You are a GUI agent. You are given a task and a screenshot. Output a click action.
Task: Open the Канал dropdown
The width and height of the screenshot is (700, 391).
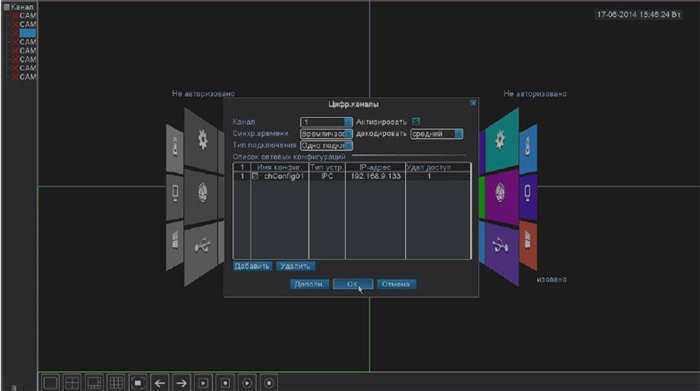[326, 122]
